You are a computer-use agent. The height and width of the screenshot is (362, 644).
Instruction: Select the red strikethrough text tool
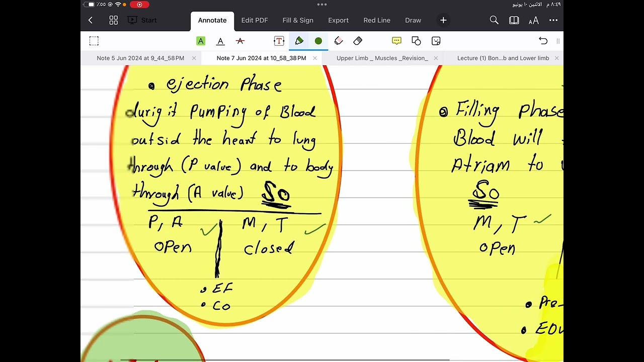tap(240, 41)
